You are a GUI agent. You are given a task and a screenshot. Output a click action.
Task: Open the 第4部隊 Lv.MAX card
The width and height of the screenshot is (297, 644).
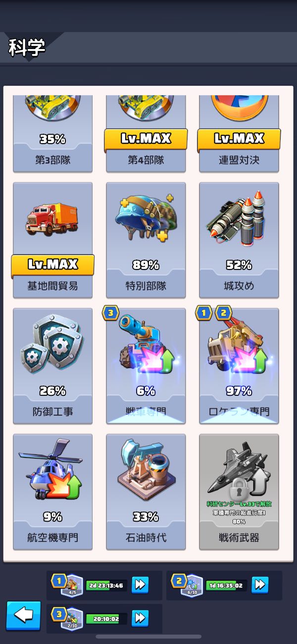click(146, 134)
